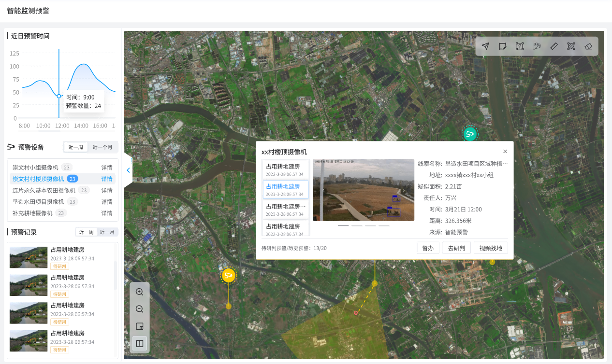This screenshot has height=364, width=612.
Task: Zoom in the map
Action: coord(140,292)
